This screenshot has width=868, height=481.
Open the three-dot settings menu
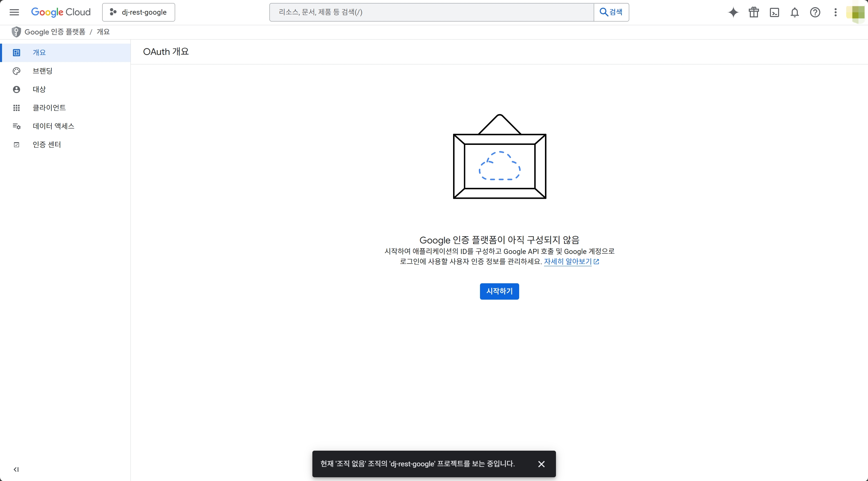835,12
